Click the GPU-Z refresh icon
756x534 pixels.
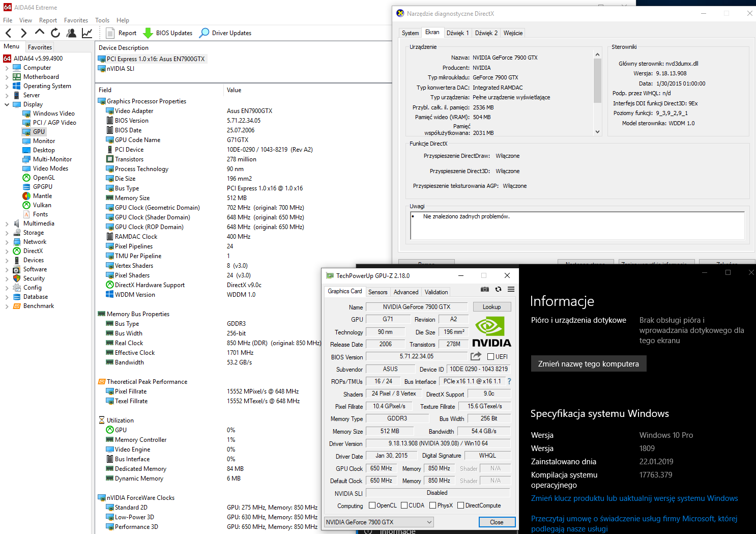[x=498, y=289]
